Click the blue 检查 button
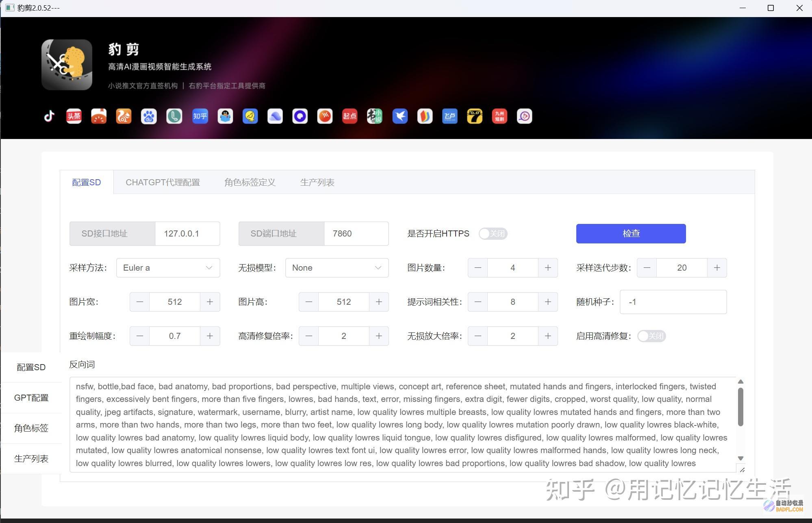 pos(631,234)
